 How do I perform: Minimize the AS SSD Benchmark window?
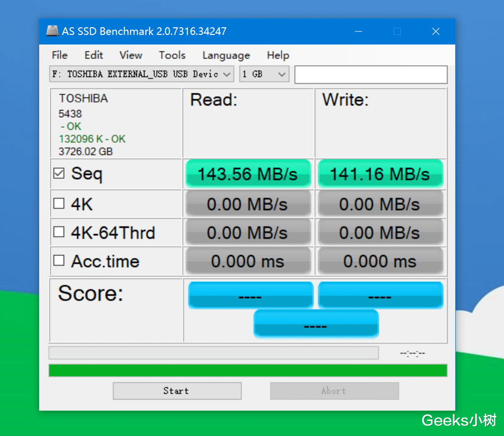click(358, 31)
